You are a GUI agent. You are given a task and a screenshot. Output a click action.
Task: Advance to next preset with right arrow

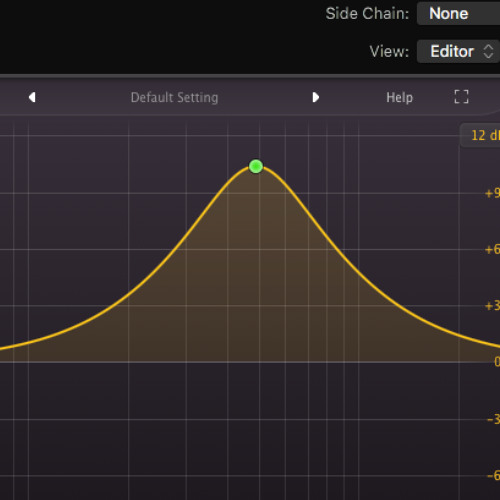click(316, 97)
